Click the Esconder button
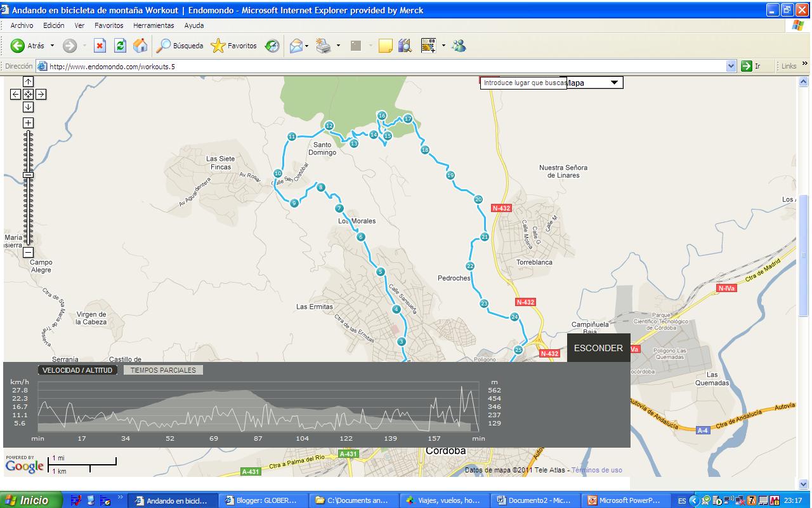 click(x=598, y=348)
